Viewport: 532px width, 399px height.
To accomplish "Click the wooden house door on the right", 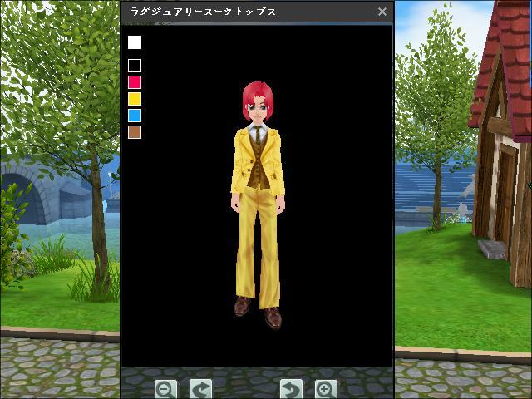I will (505, 195).
